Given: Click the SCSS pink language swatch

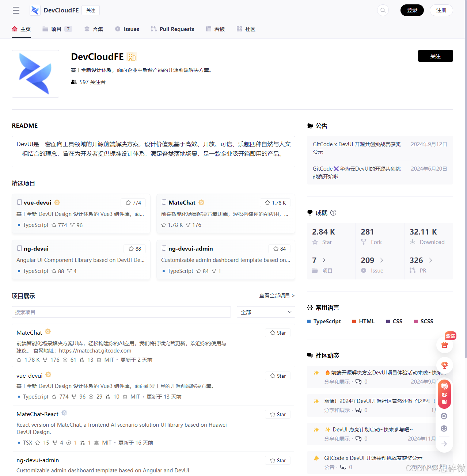Looking at the screenshot, I should coord(416,321).
